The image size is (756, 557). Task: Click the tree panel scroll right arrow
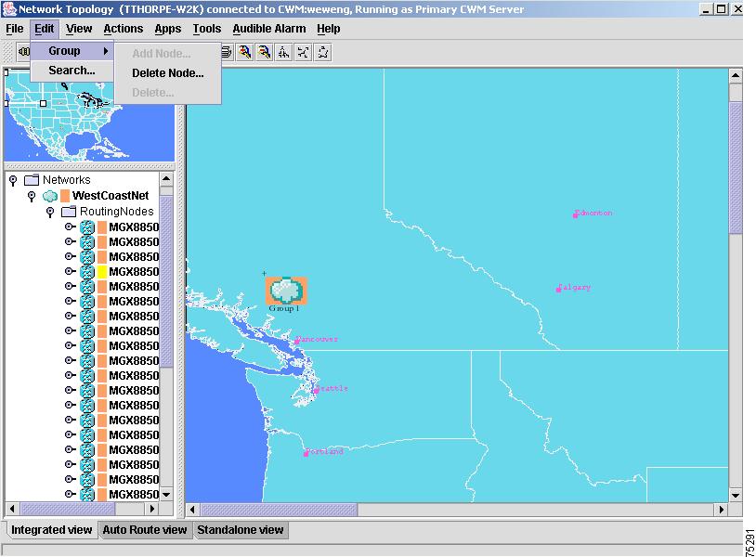click(x=152, y=509)
